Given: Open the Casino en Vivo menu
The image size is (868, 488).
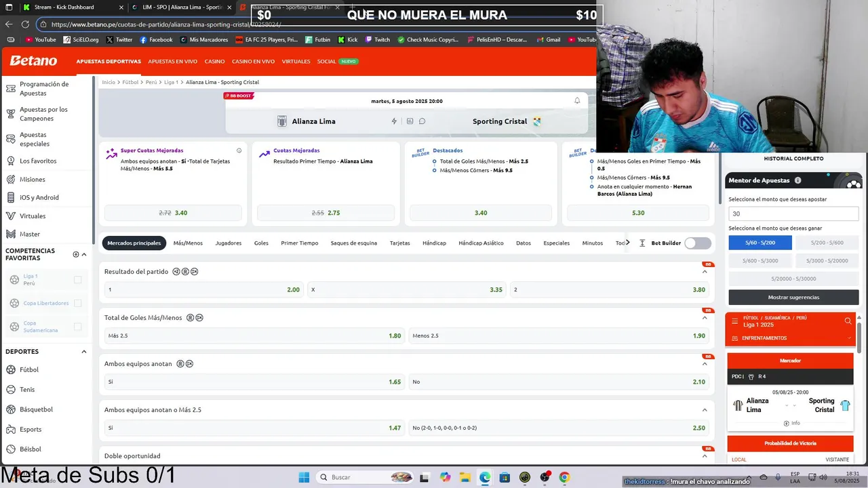Looking at the screenshot, I should [253, 61].
